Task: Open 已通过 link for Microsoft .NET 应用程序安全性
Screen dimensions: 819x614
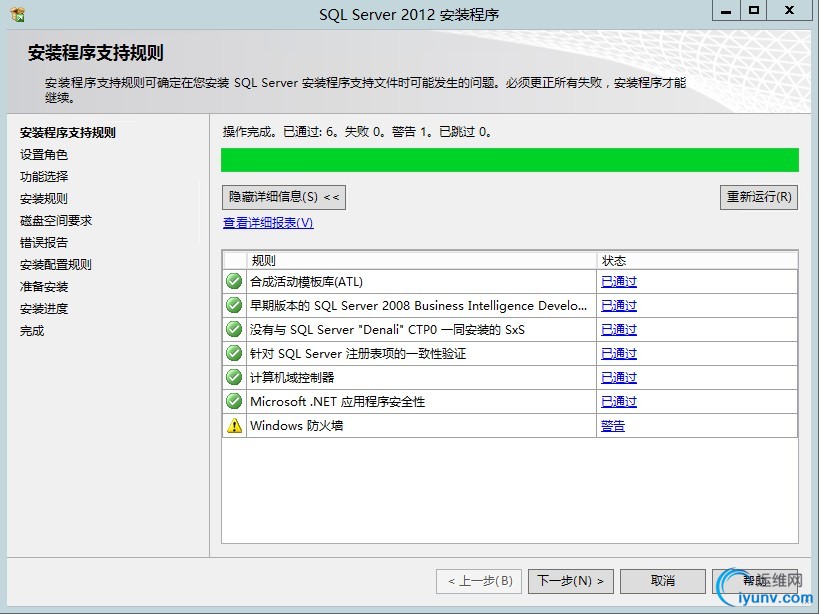Action: [x=619, y=402]
